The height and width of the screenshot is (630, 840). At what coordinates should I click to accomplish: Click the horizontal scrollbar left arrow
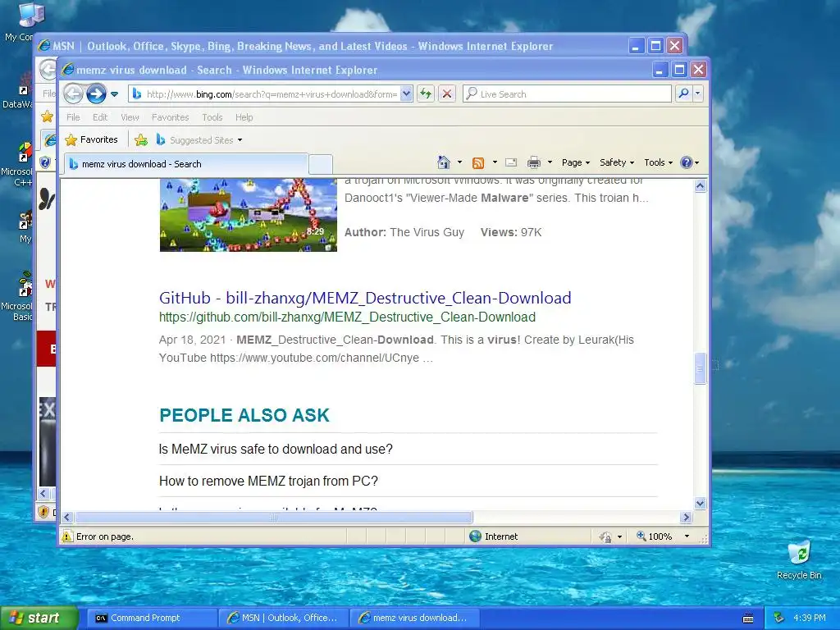coord(67,518)
